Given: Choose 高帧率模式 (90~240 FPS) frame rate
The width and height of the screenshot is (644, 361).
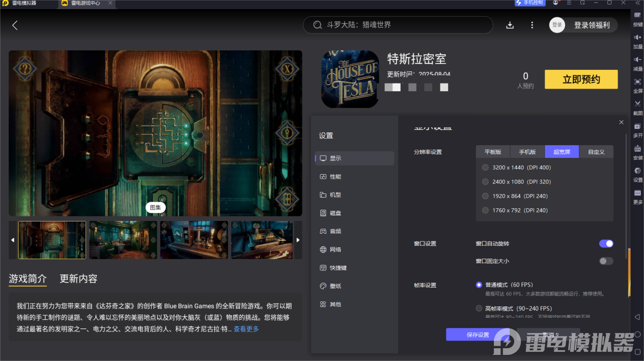Looking at the screenshot, I should [479, 308].
